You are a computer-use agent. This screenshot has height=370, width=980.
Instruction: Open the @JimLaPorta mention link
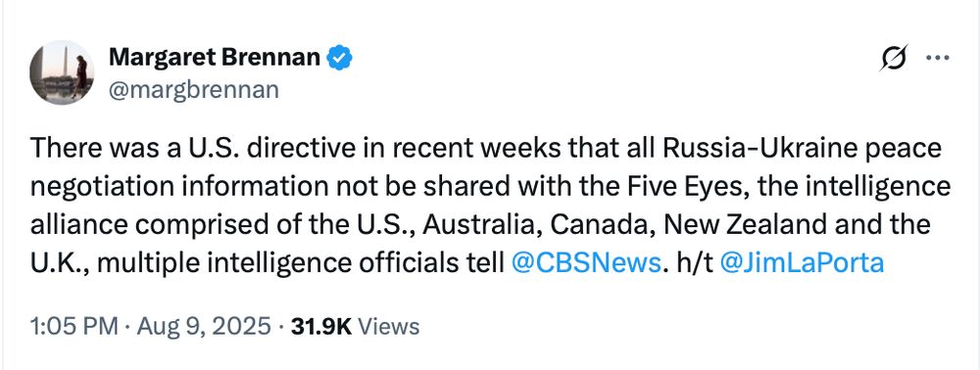click(802, 262)
